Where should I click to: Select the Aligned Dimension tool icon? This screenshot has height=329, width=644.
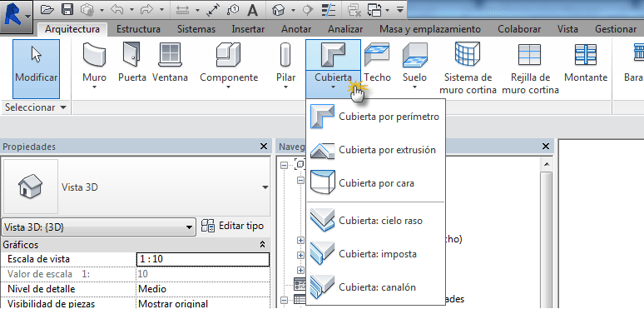point(213,10)
